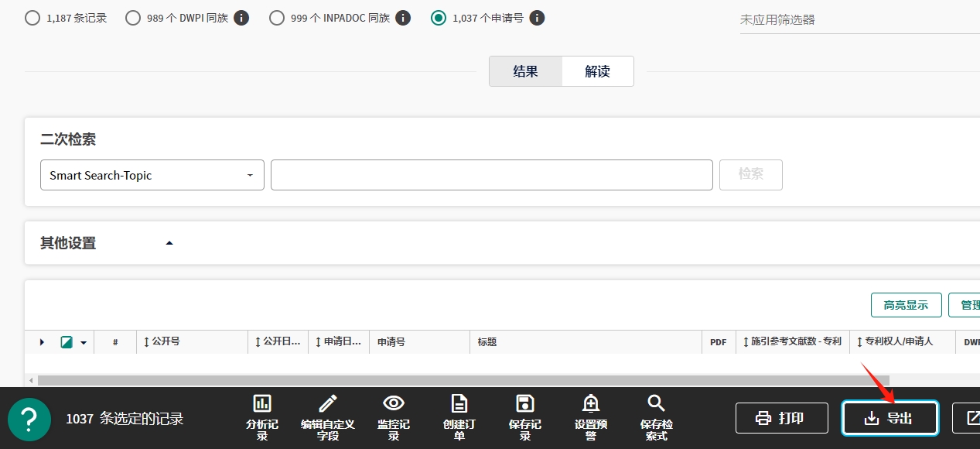This screenshot has width=980, height=449.
Task: Click info icon beside DWPI 同族
Action: point(241,18)
